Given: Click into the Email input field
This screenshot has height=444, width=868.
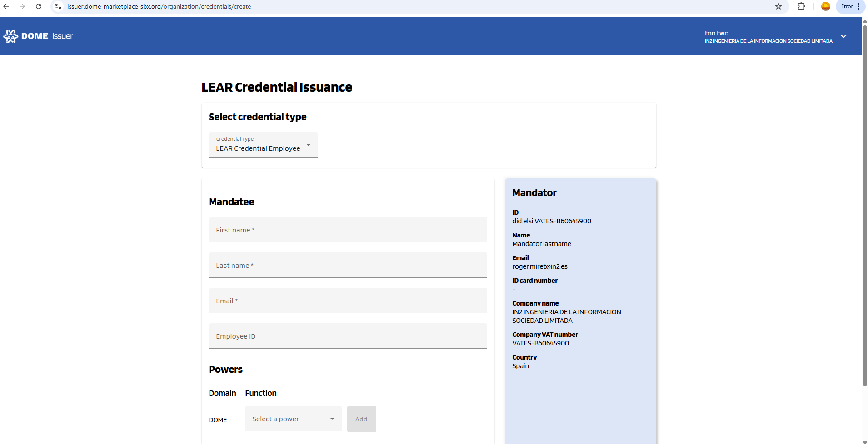Looking at the screenshot, I should point(348,301).
